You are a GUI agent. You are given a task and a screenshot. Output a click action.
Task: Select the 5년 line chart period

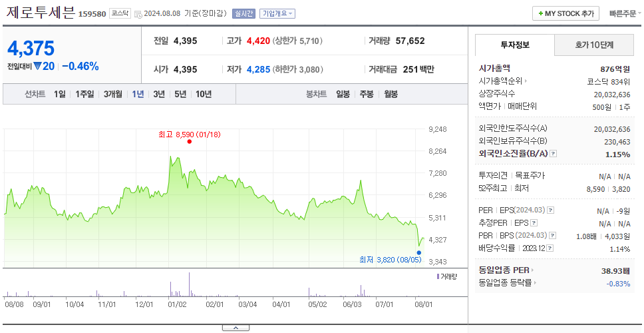pyautogui.click(x=180, y=94)
